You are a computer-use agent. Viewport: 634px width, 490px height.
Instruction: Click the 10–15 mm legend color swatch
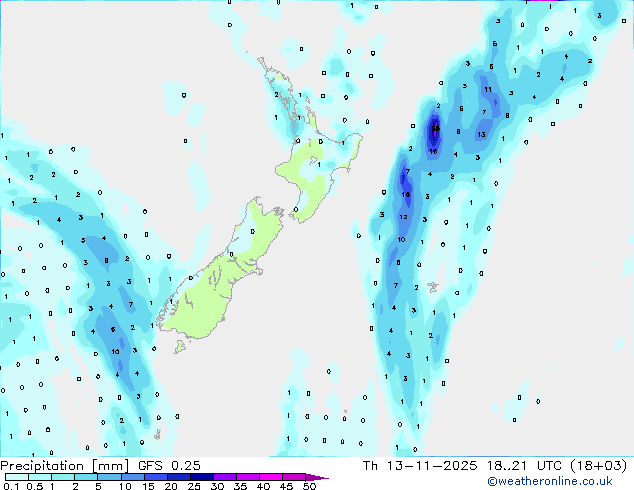(x=133, y=477)
